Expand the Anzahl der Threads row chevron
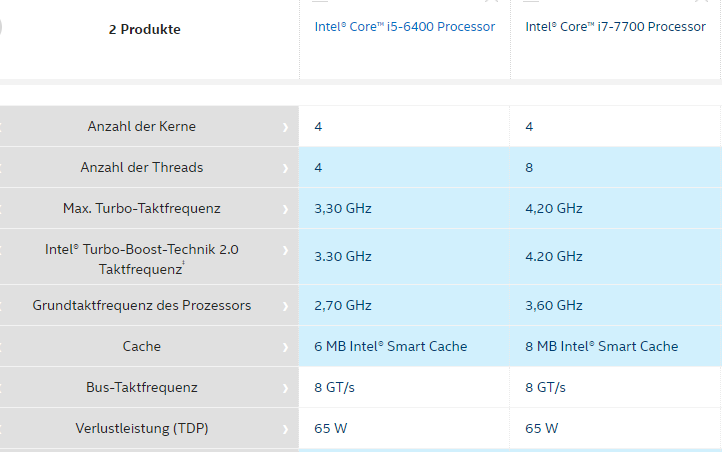722x452 pixels. [x=285, y=168]
